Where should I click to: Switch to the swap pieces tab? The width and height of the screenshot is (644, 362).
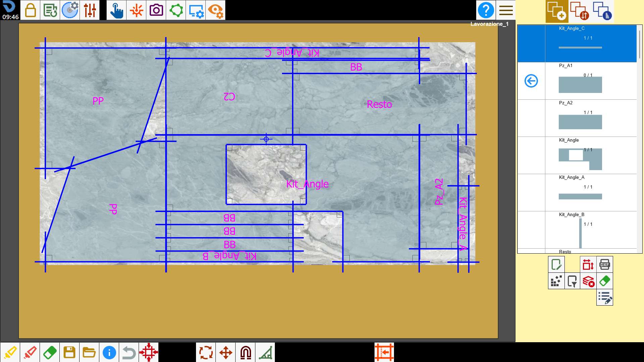(580, 11)
